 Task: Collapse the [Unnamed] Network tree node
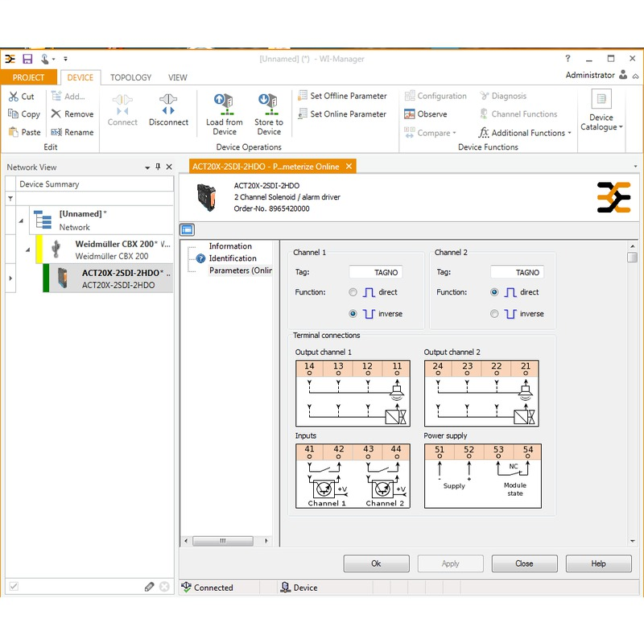click(21, 221)
